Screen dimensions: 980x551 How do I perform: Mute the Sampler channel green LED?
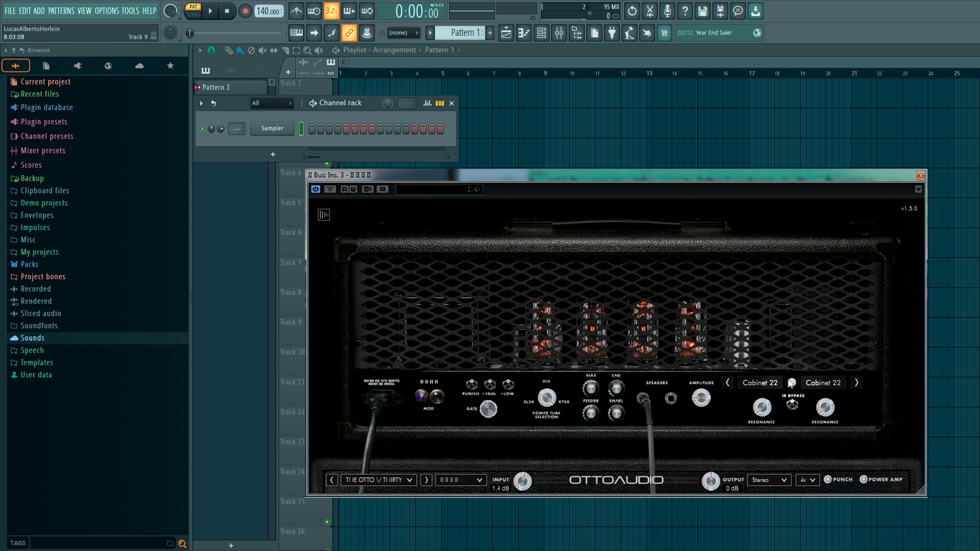coord(202,129)
